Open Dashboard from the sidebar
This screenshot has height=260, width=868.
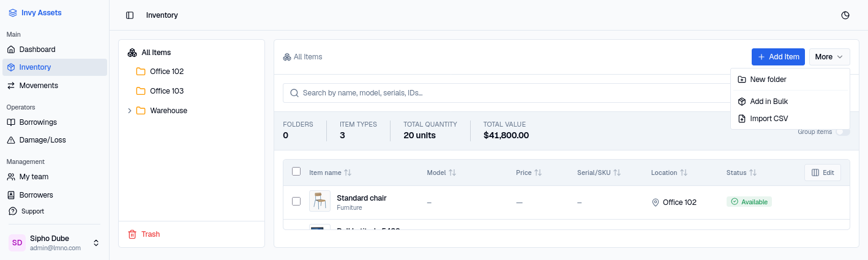coord(54,49)
